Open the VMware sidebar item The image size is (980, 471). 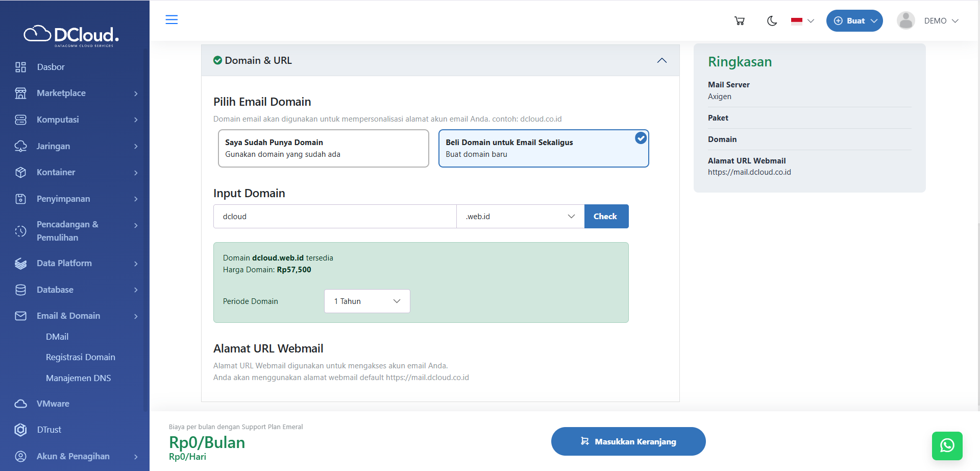pos(53,404)
